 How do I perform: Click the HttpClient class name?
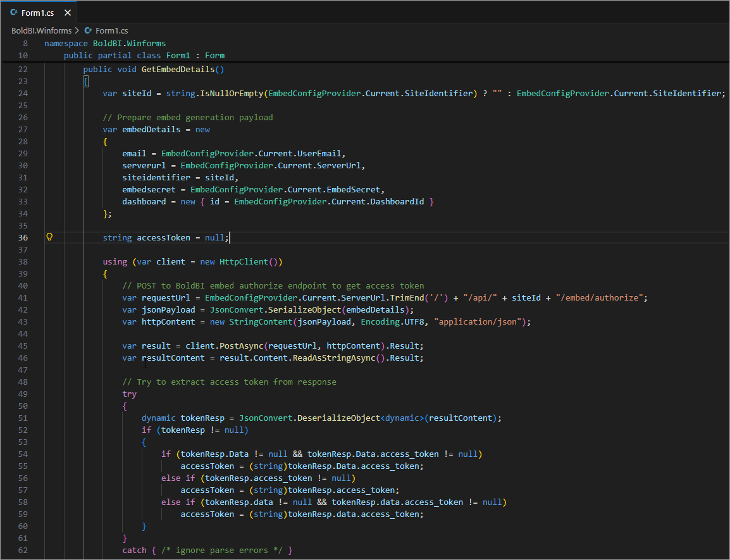(x=244, y=261)
